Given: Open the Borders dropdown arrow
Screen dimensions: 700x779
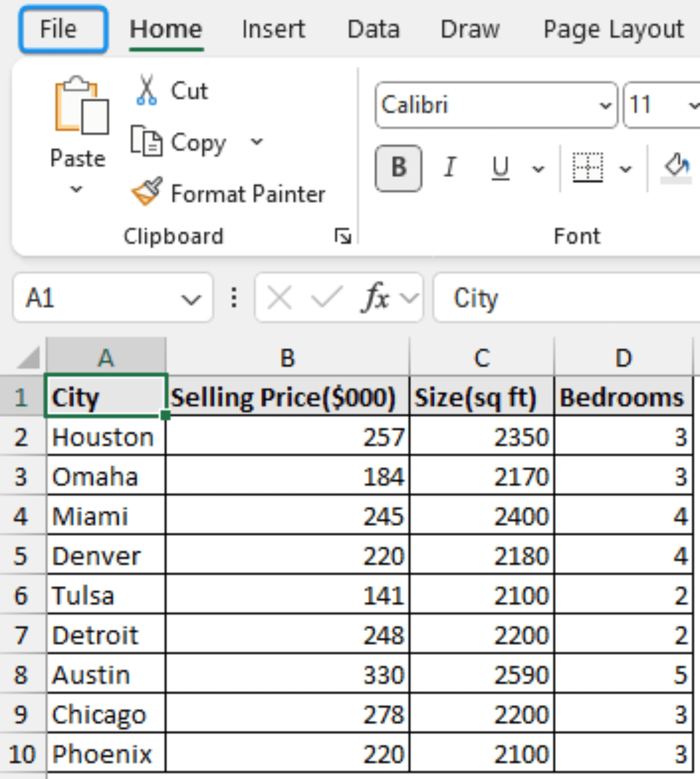Looking at the screenshot, I should tap(625, 169).
